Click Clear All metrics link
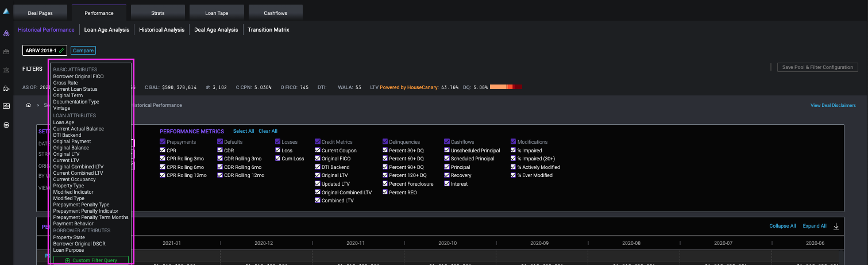The height and width of the screenshot is (265, 868). click(x=268, y=131)
